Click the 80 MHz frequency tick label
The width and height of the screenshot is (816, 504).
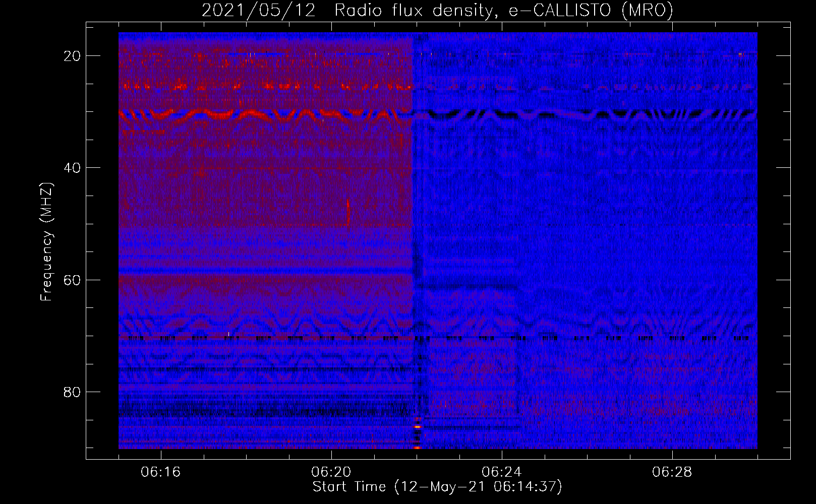click(x=73, y=392)
